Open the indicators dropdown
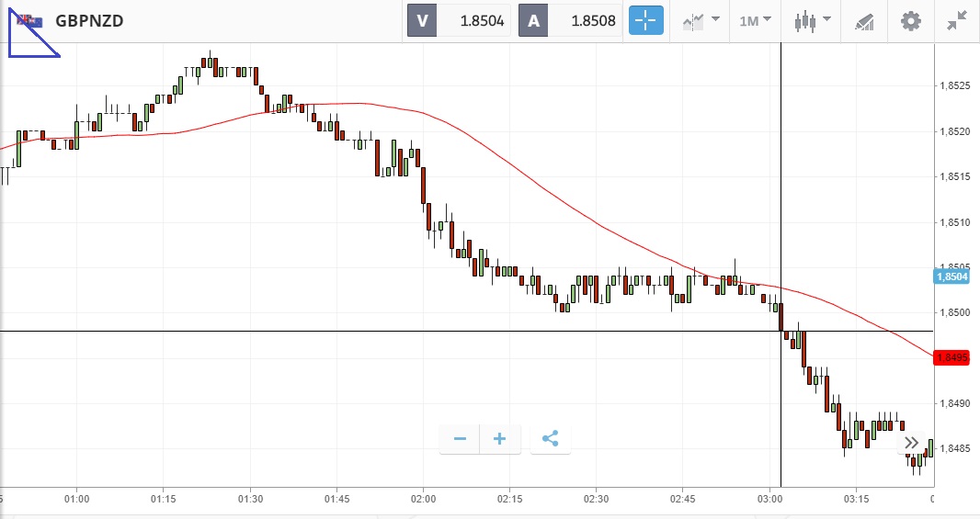Screen dimensions: 980x519 [x=701, y=20]
